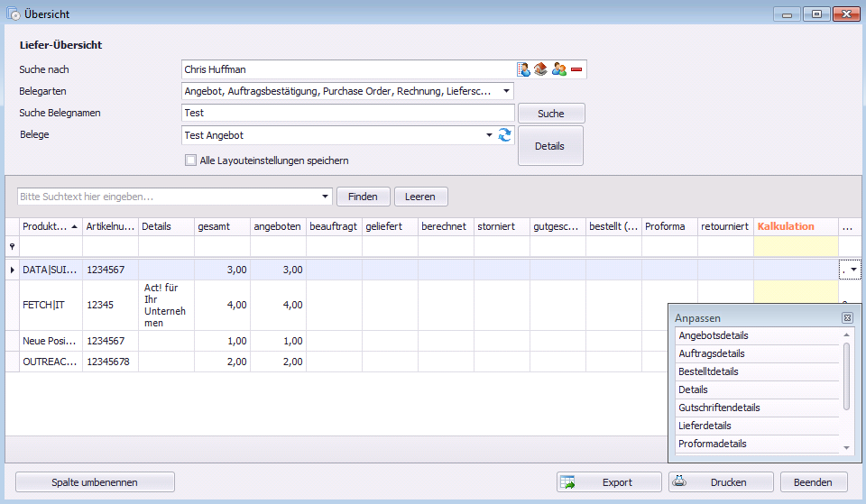Click the storniert column header
The height and width of the screenshot is (504, 866).
click(502, 226)
